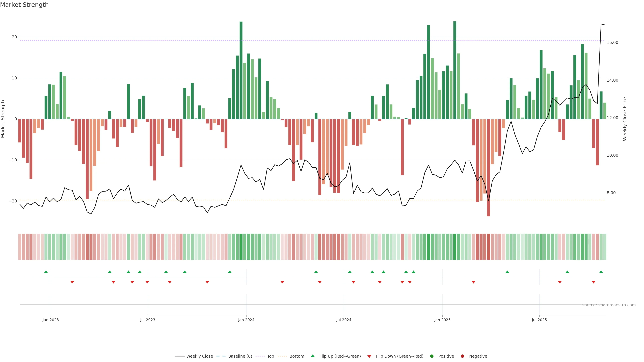Click the green Flip Up legend triangle

[312, 356]
